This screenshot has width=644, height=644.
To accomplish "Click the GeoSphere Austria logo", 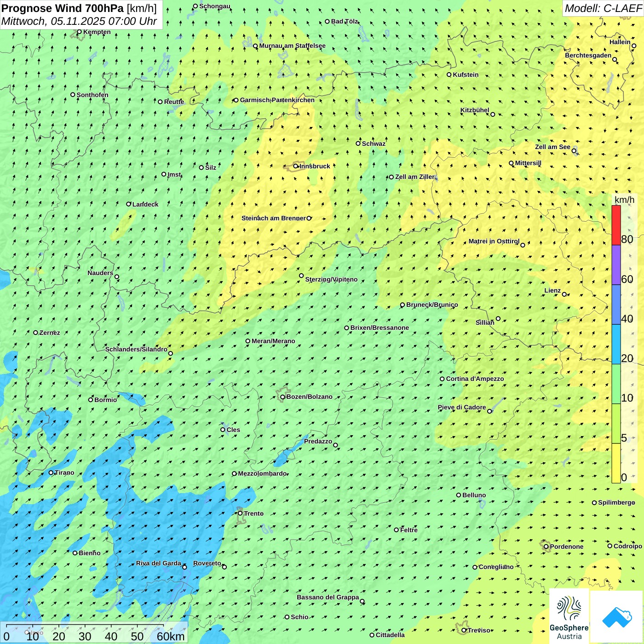I will pyautogui.click(x=569, y=616).
